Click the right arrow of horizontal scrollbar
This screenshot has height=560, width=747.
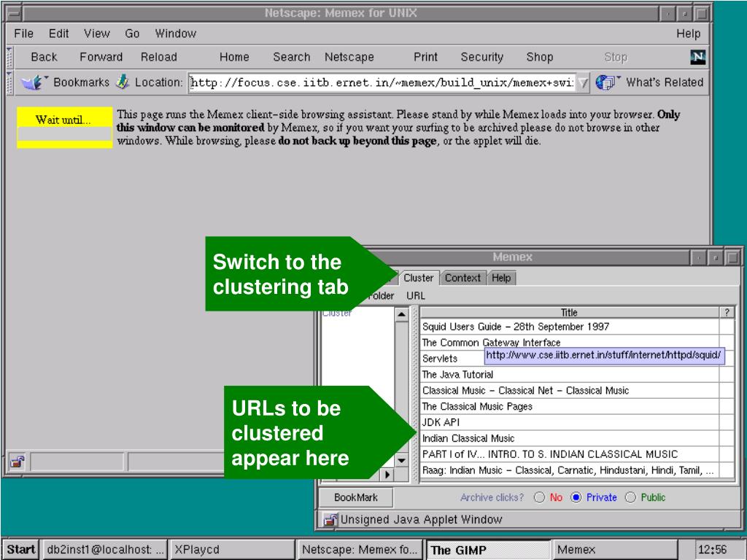(x=387, y=474)
